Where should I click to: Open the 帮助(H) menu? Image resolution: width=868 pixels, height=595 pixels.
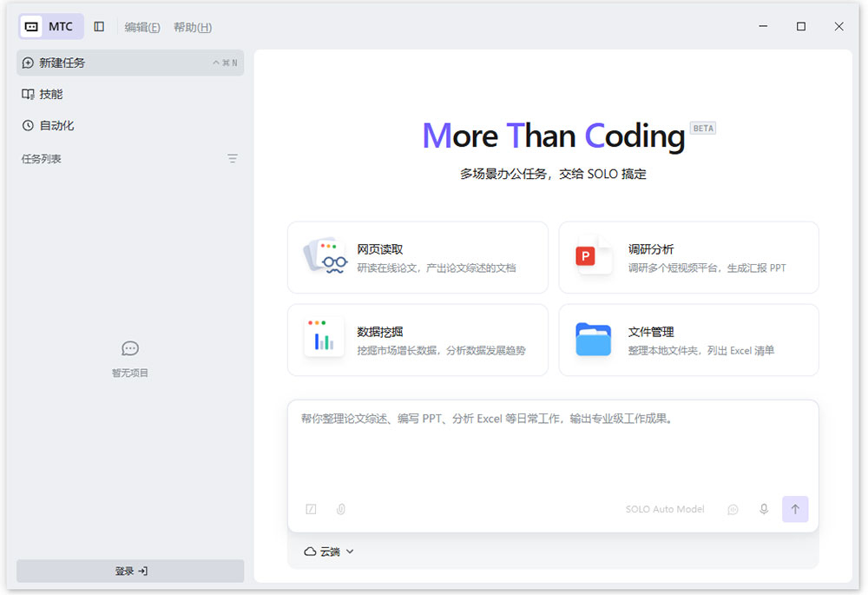click(x=193, y=27)
